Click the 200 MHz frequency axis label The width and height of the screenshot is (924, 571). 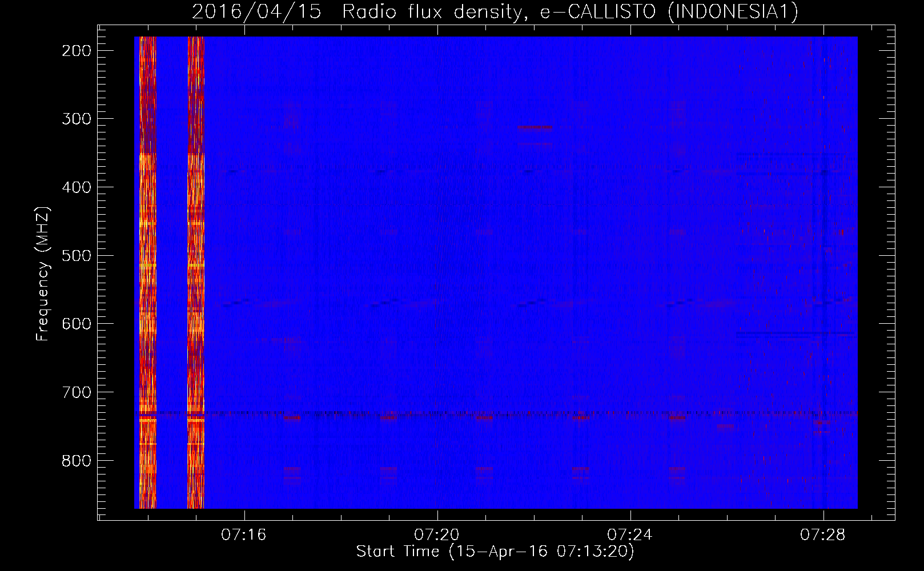[x=76, y=51]
